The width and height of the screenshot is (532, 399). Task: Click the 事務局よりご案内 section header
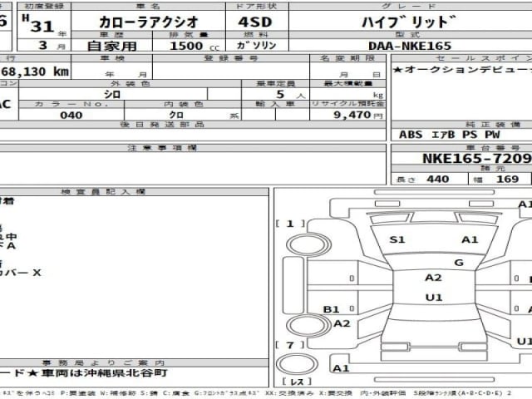pos(134,363)
